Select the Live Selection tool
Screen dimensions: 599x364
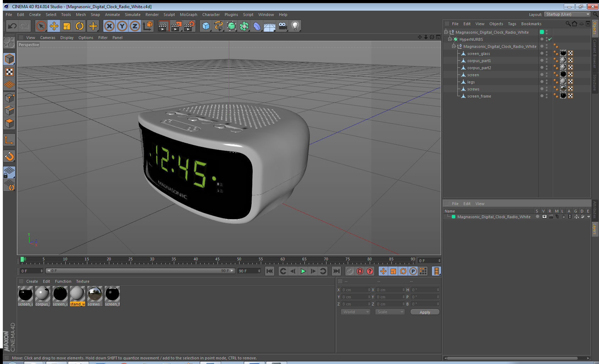(x=41, y=26)
